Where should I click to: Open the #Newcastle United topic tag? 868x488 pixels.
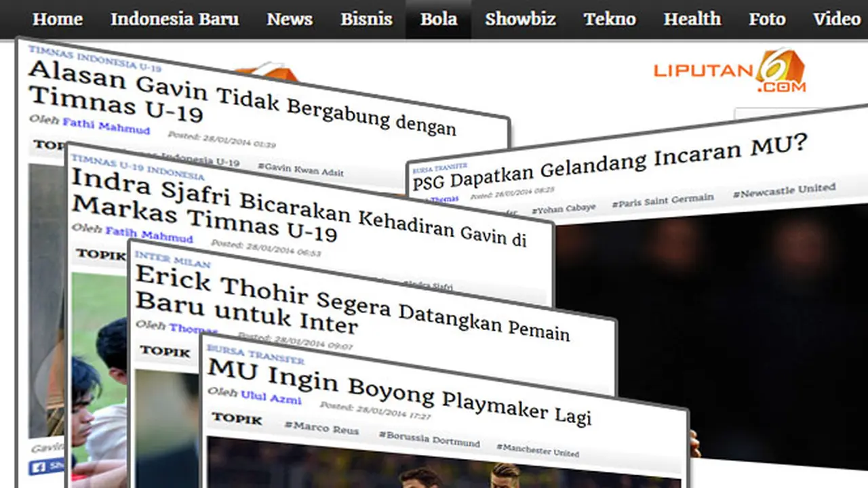pyautogui.click(x=783, y=191)
